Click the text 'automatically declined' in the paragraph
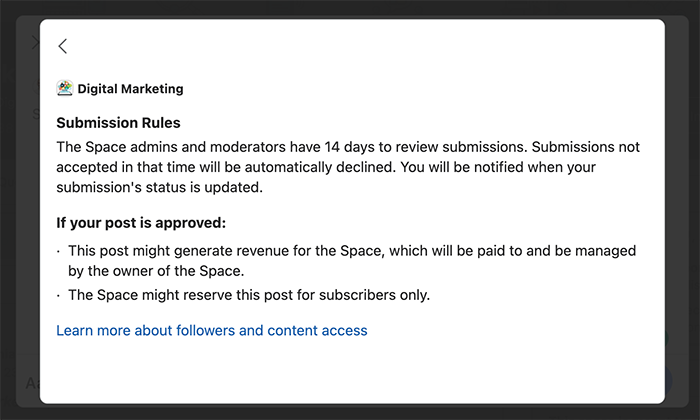 pyautogui.click(x=320, y=167)
